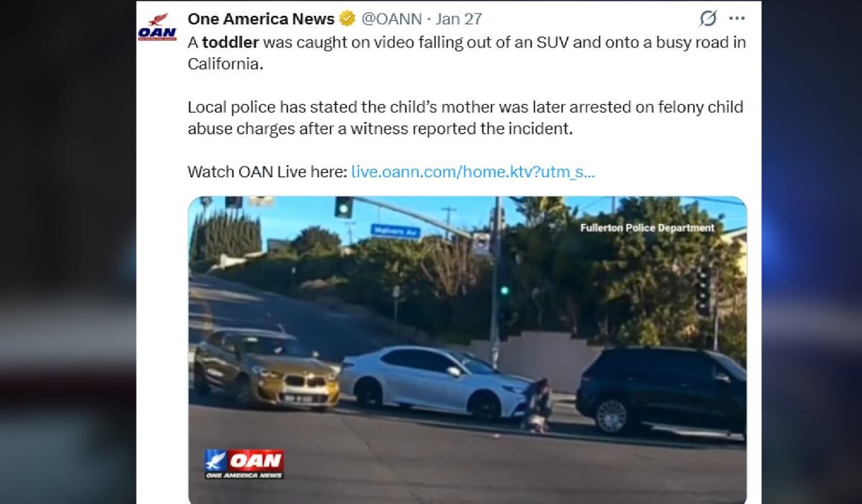The width and height of the screenshot is (862, 504).
Task: Open the @OANN handle link
Action: click(x=391, y=19)
